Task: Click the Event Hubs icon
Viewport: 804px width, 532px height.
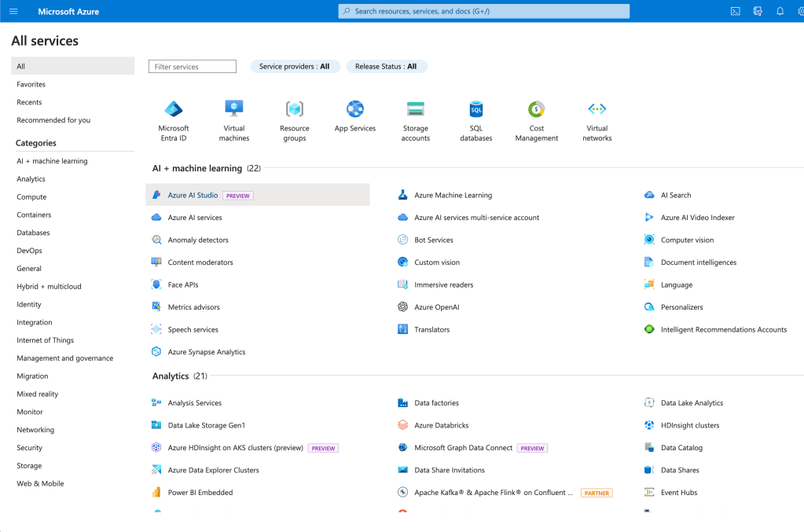Action: [649, 493]
